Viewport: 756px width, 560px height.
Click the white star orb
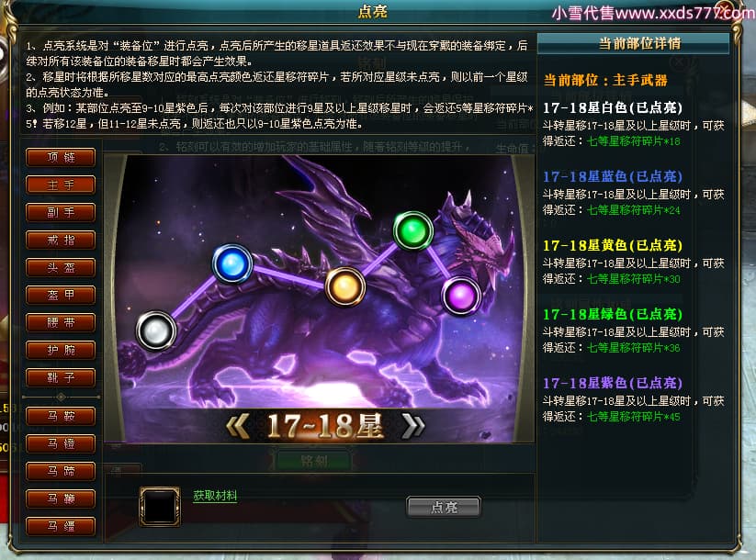(x=156, y=330)
